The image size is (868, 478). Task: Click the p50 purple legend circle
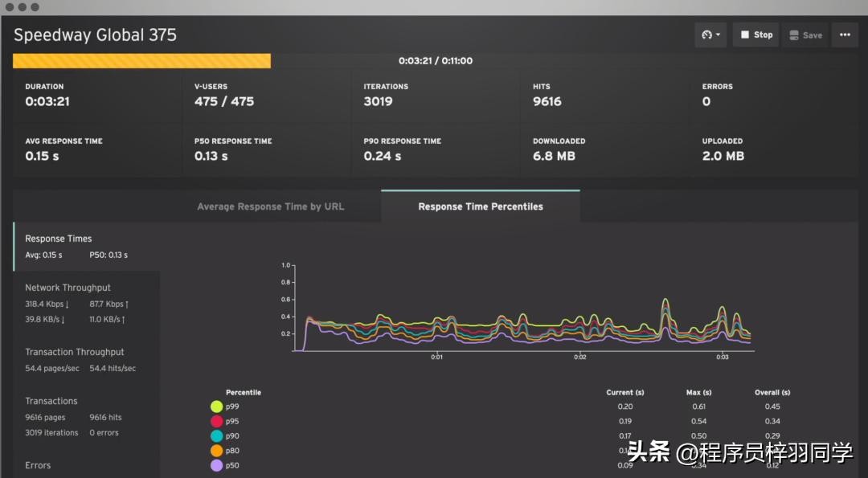point(216,466)
